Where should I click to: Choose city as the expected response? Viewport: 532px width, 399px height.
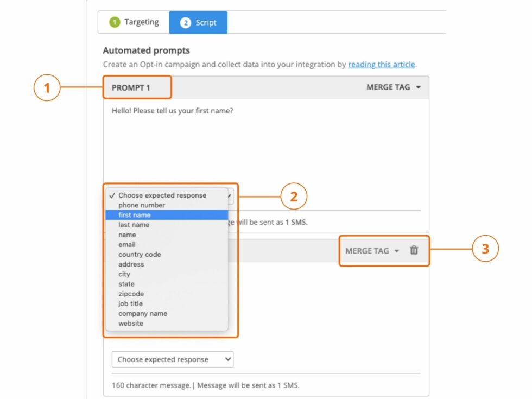(124, 274)
